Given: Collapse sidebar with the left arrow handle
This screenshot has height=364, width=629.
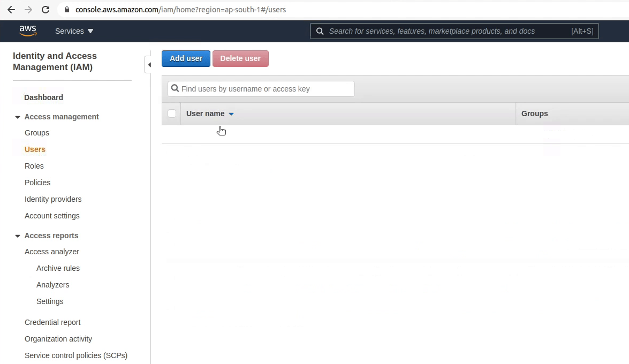Looking at the screenshot, I should (149, 65).
